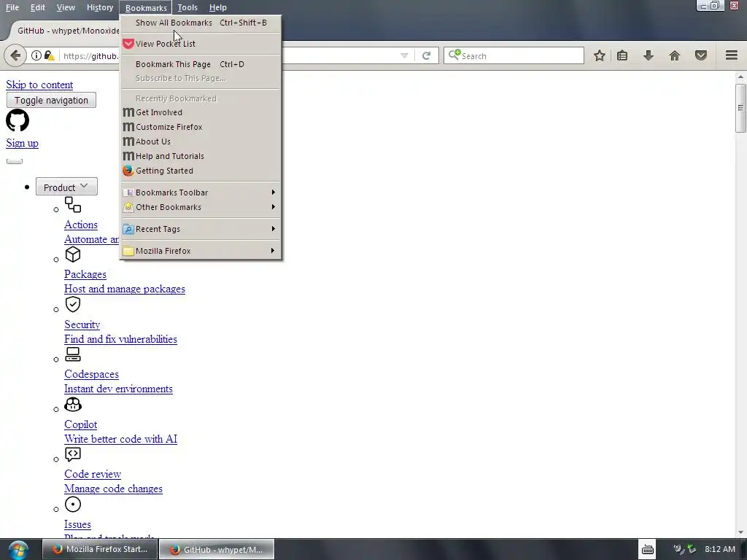
Task: Click the Issues circle icon
Action: (73, 505)
